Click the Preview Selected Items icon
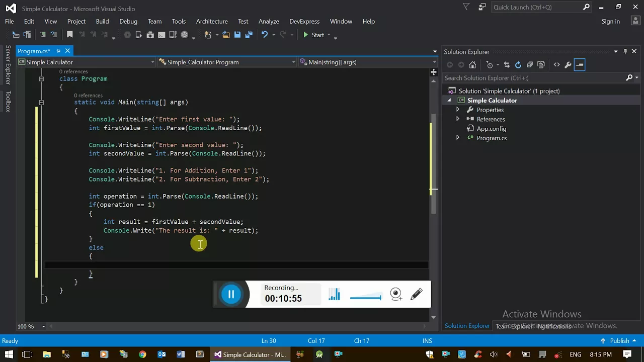This screenshot has height=362, width=644. pyautogui.click(x=580, y=65)
